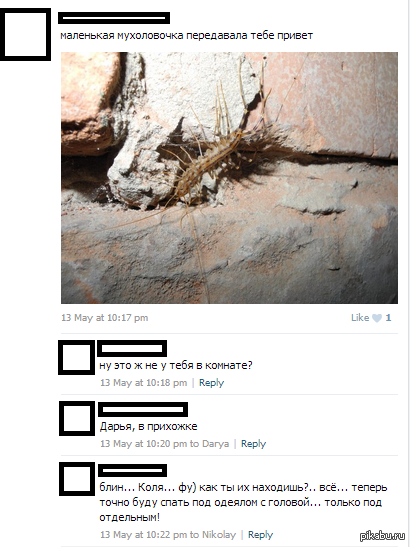
Task: Open name link above "Дарья, в прихожке"
Action: point(143,409)
